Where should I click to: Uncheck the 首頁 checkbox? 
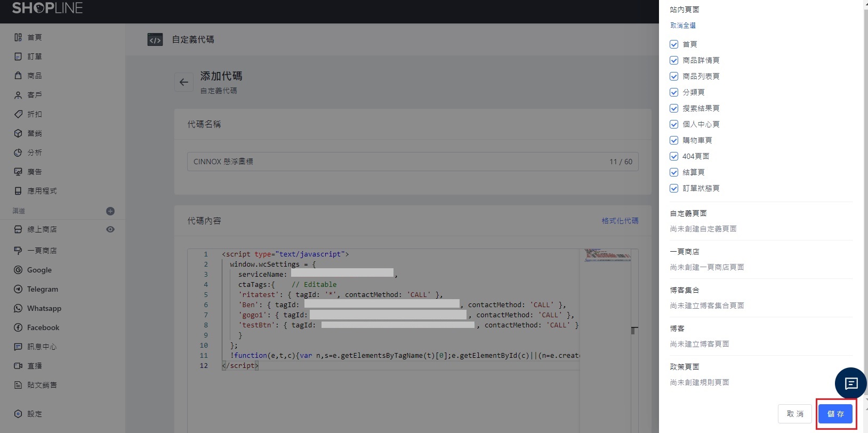[x=674, y=44]
